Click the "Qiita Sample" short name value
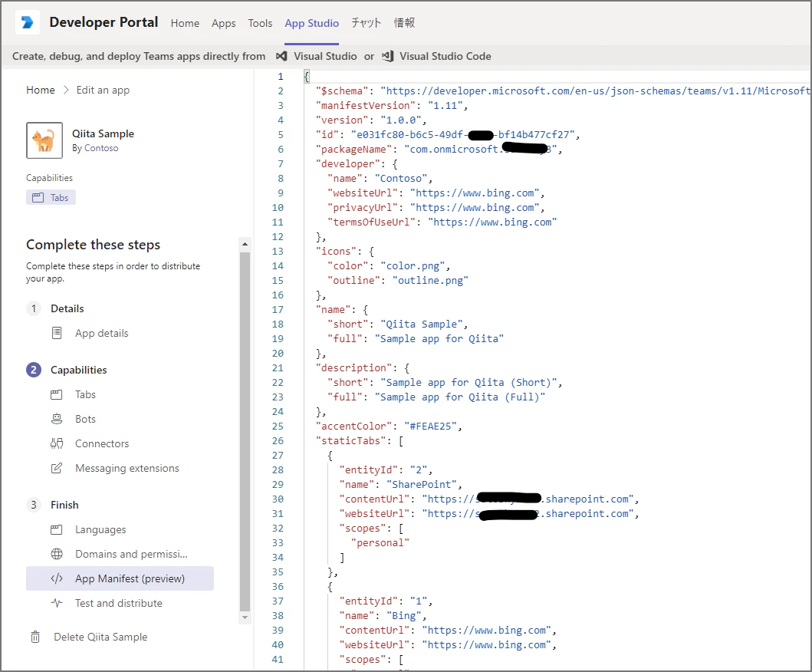The width and height of the screenshot is (812, 672). pos(422,324)
